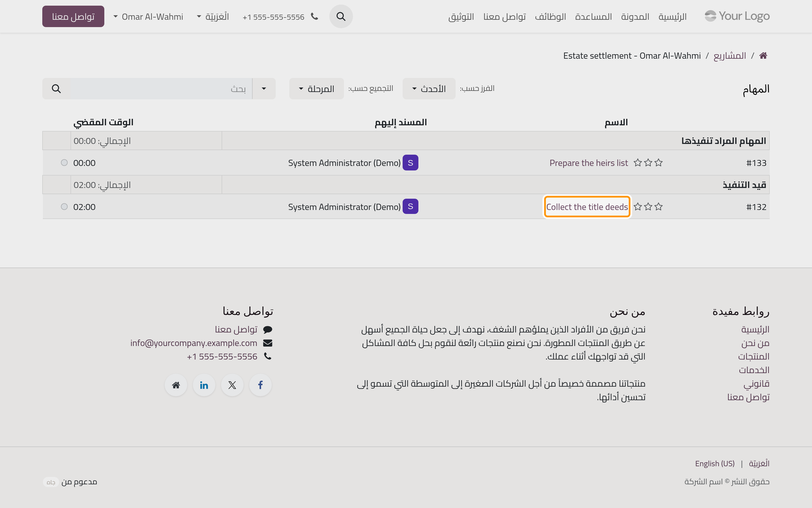Click the status circle in row #132
812x508 pixels.
click(x=64, y=207)
